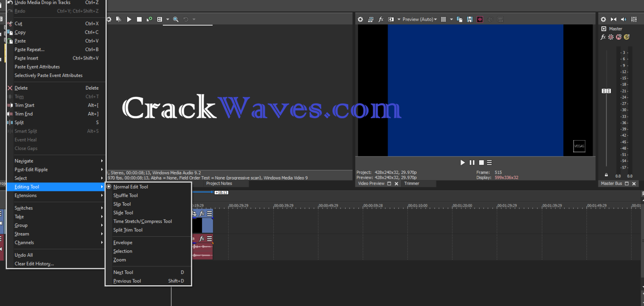Click the Trimmer view layout icon
The height and width of the screenshot is (306, 644).
click(x=160, y=19)
